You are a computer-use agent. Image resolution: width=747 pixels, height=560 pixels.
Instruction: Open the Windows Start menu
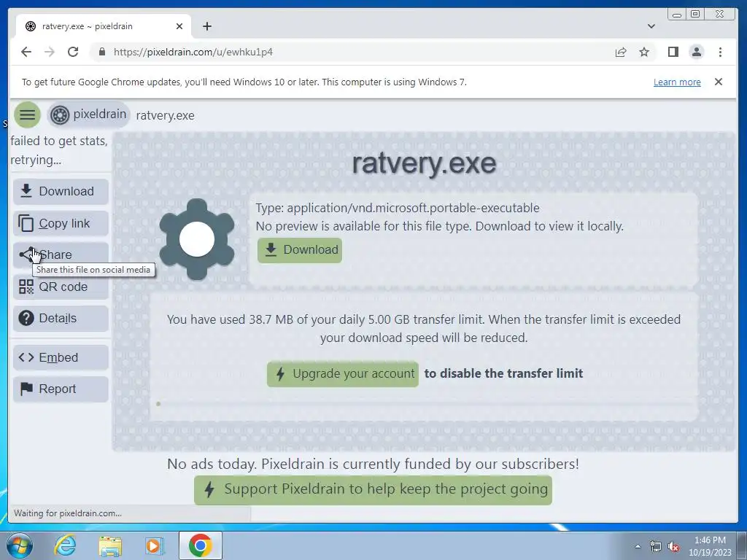click(x=19, y=545)
